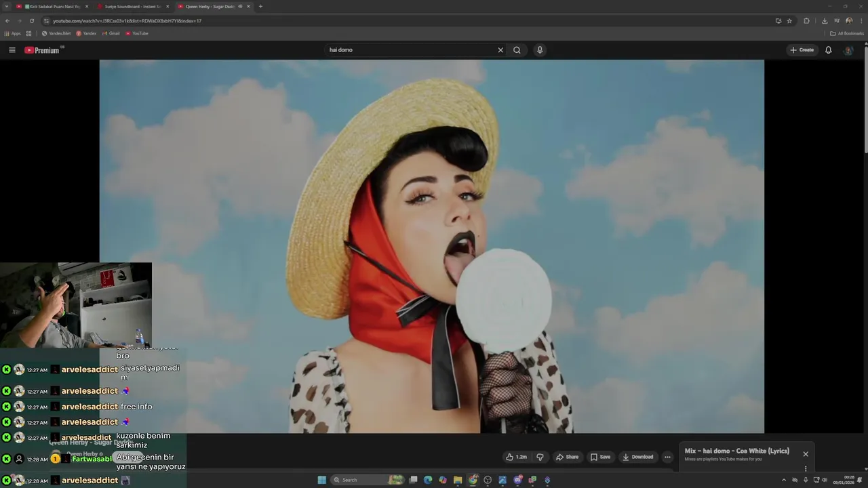
Task: Launch Microsoft Edge from taskbar
Action: coord(428,480)
